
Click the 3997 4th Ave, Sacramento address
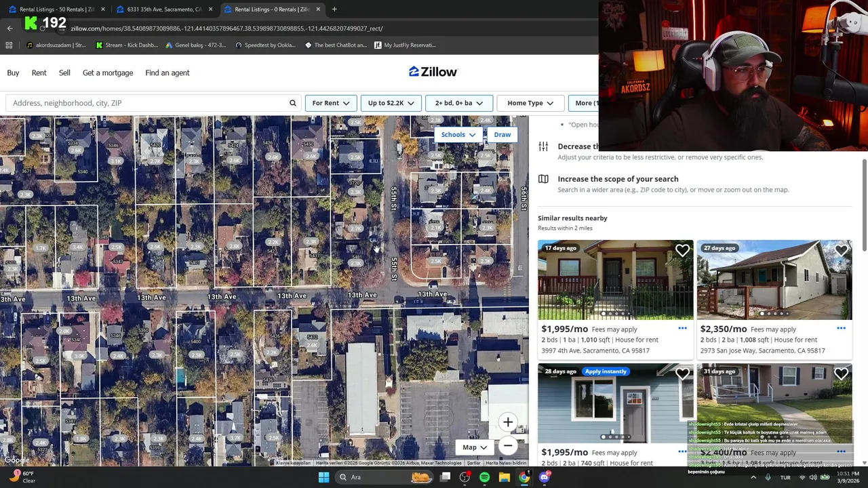coord(595,350)
